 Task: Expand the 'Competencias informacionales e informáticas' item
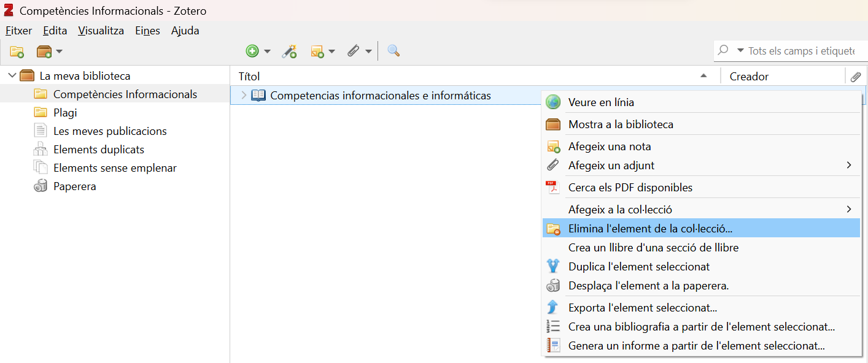point(243,95)
